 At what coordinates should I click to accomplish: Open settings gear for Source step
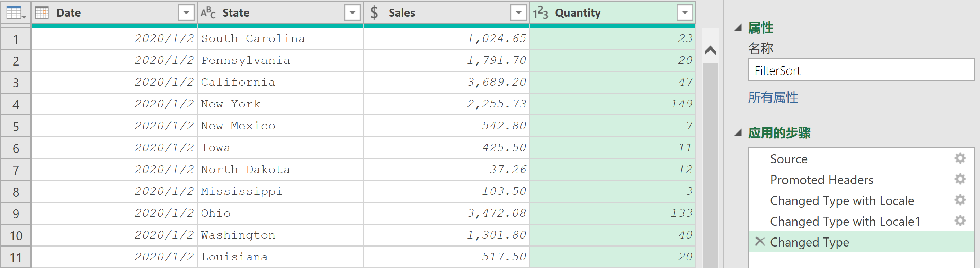(x=960, y=158)
